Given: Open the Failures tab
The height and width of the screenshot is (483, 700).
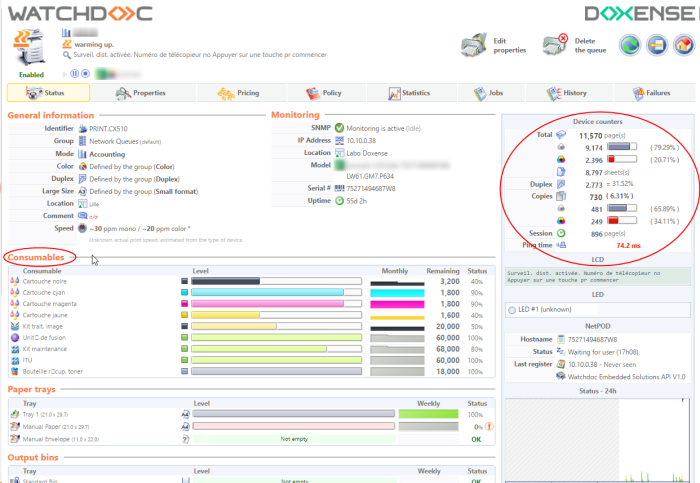Looking at the screenshot, I should 649,93.
